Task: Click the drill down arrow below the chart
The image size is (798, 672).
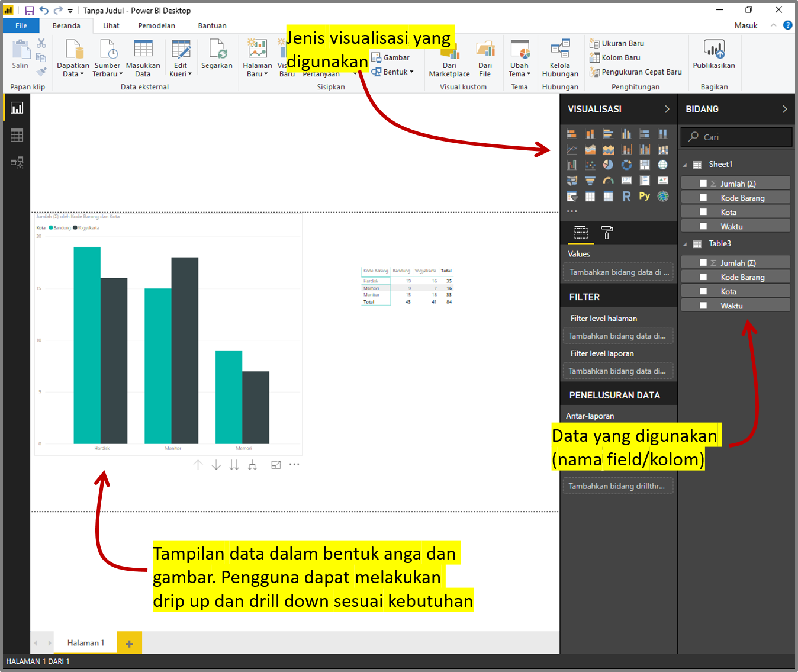Action: (216, 464)
